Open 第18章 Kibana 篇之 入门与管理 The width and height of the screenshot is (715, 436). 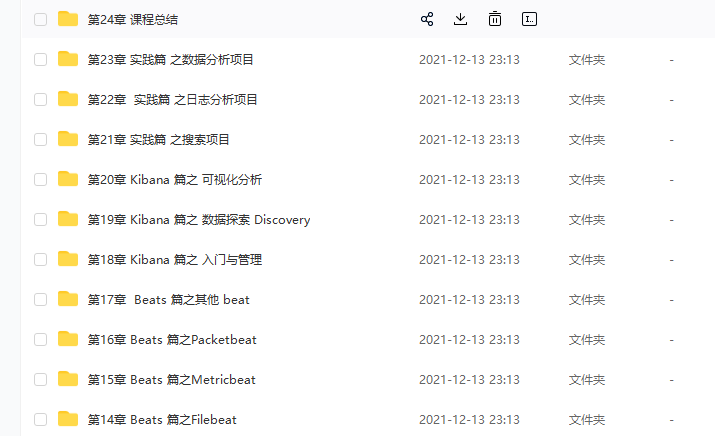tap(175, 260)
